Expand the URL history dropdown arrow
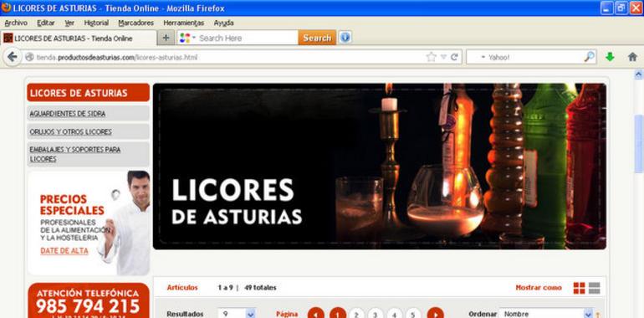Viewport: 644px width, 318px height. tap(443, 57)
